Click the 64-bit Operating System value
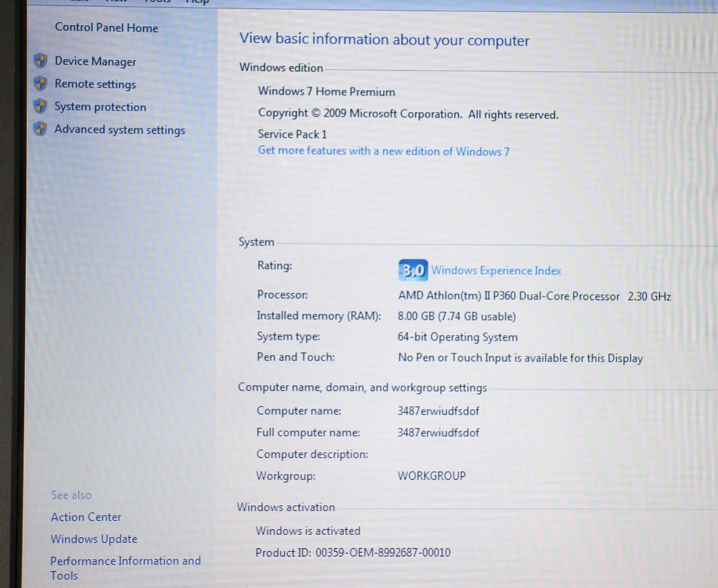 (x=457, y=337)
